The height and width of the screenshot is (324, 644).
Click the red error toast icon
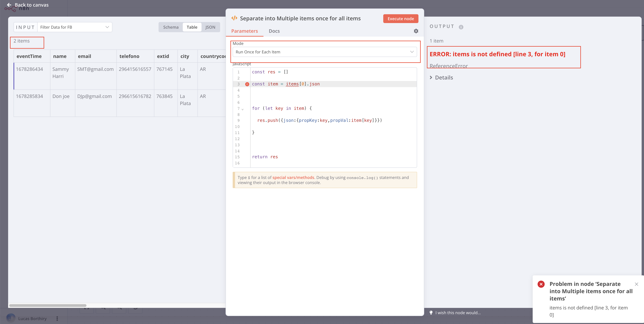pyautogui.click(x=541, y=284)
